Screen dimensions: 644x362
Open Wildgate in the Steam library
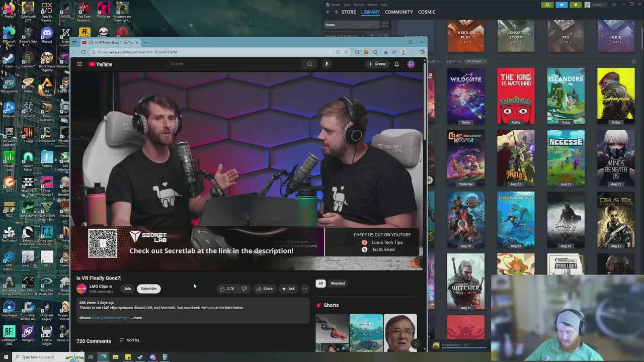(x=466, y=96)
